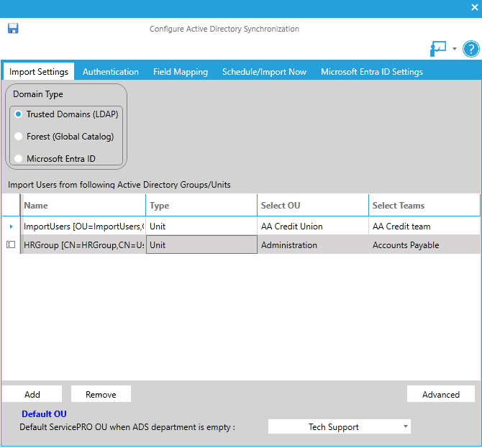Image resolution: width=482 pixels, height=448 pixels.
Task: Choose the Forest (Global Catalog) radio option
Action: (x=19, y=137)
